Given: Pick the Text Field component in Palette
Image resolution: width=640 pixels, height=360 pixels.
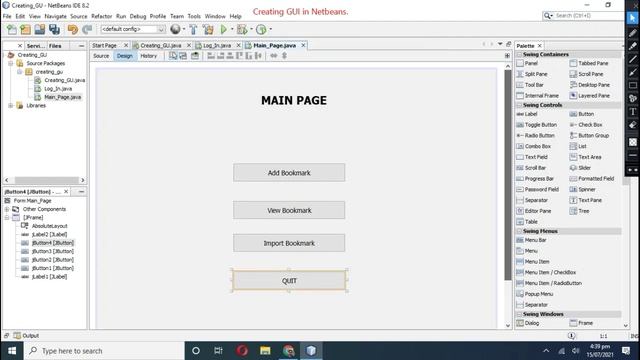Looking at the screenshot, I should pyautogui.click(x=532, y=157).
